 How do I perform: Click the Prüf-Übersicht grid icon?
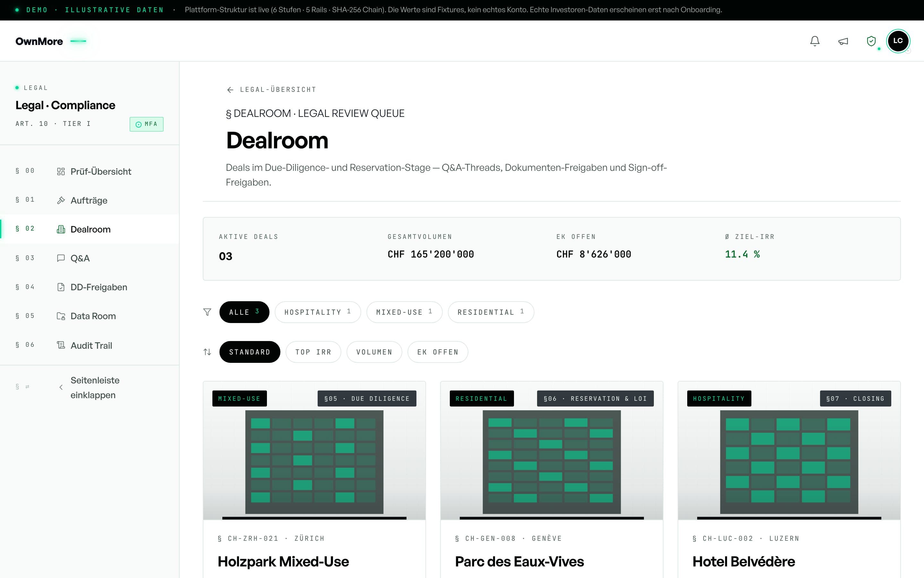pos(61,172)
